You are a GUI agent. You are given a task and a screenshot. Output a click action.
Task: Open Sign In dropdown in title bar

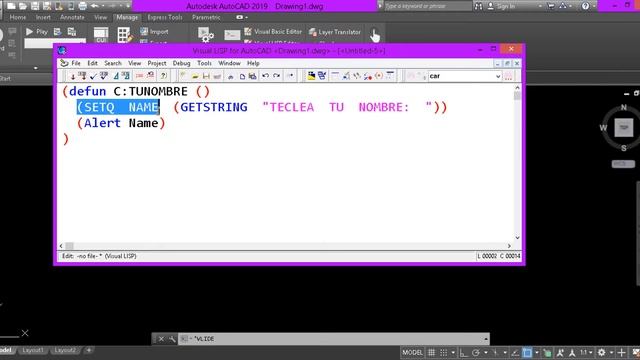tap(540, 6)
